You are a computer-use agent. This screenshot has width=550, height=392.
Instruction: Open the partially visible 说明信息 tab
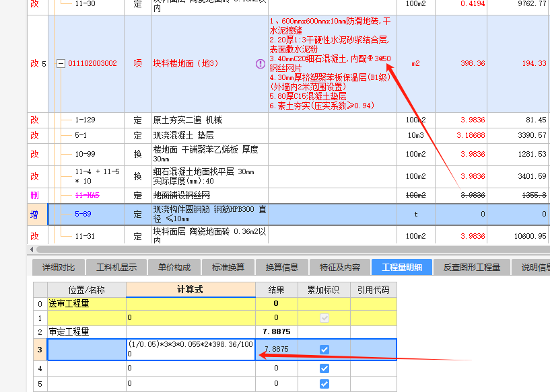[x=531, y=268]
